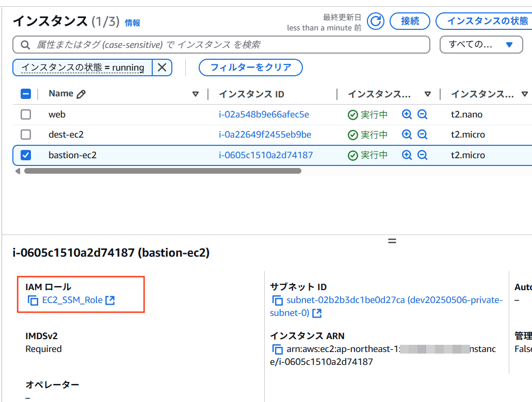Click t2.micro in the bastion-ec2 row
Image resolution: width=532 pixels, height=402 pixels.
468,155
